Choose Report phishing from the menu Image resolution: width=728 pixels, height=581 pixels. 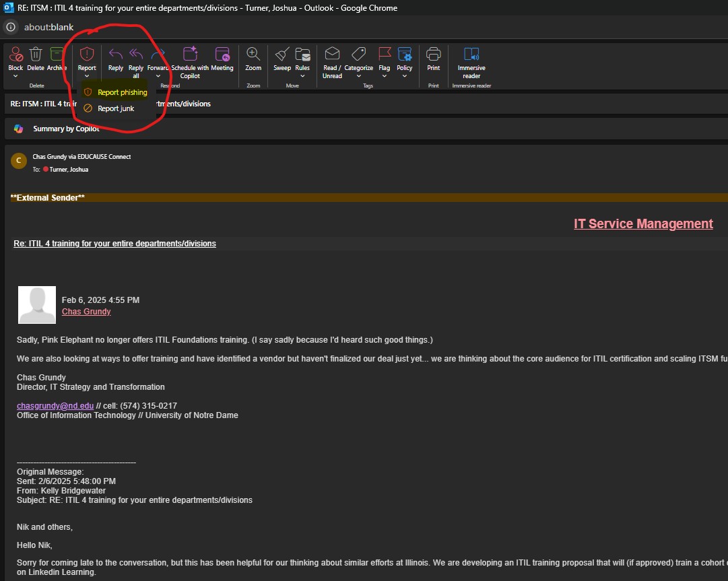[x=116, y=92]
